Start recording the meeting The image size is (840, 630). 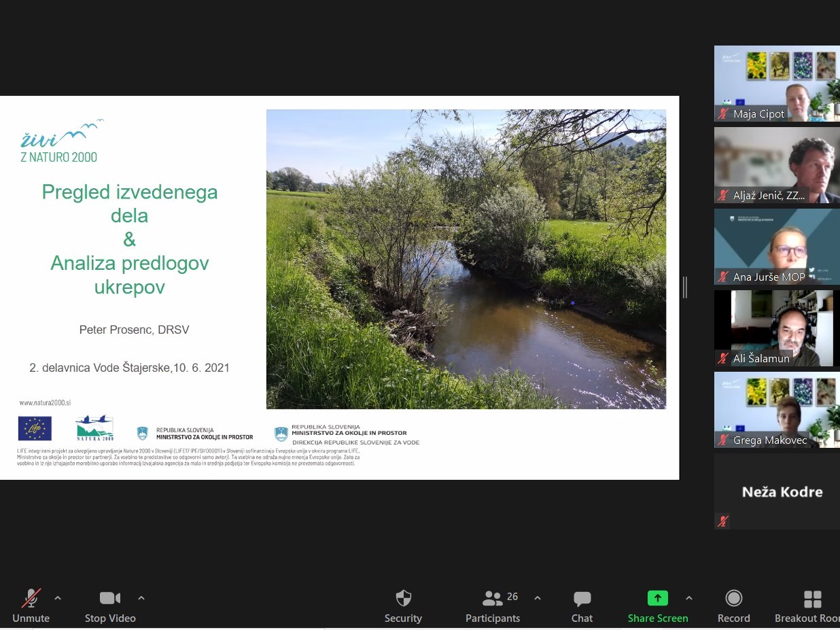pos(733,606)
